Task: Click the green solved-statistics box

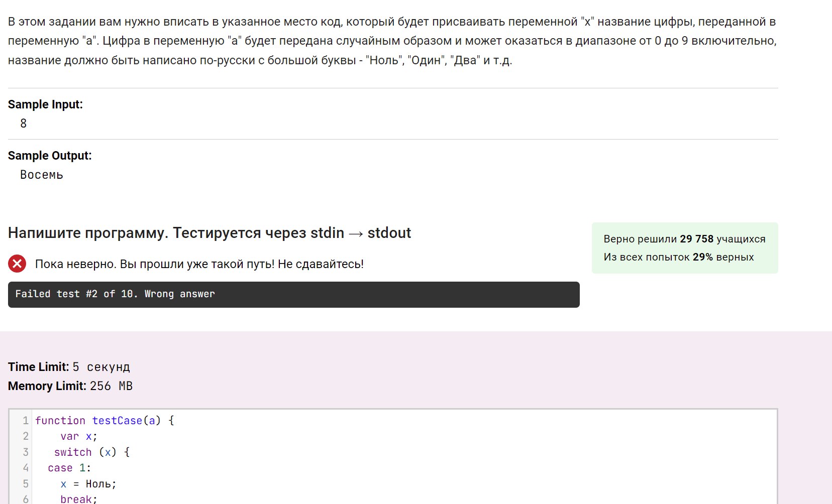Action: pyautogui.click(x=684, y=248)
